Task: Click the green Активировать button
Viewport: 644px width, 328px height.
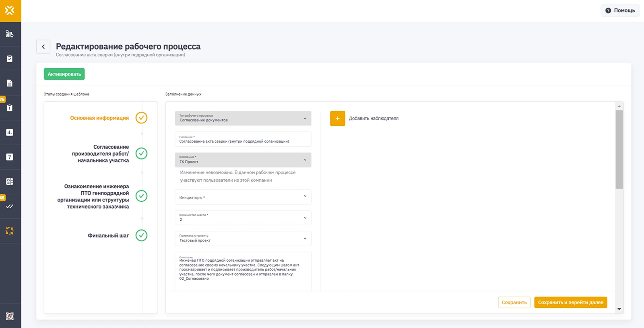Action: click(64, 74)
